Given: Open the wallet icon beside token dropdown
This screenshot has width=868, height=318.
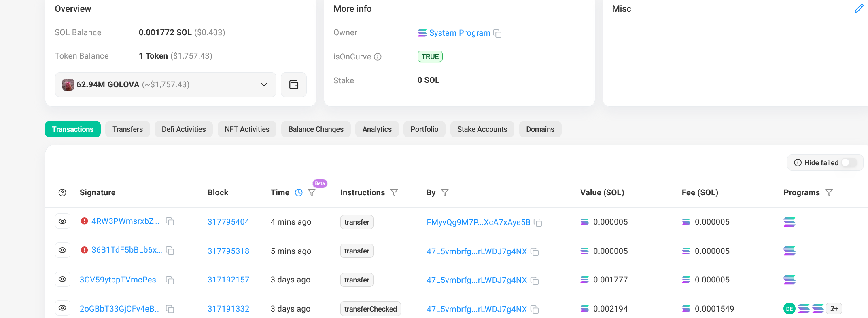Looking at the screenshot, I should (294, 85).
